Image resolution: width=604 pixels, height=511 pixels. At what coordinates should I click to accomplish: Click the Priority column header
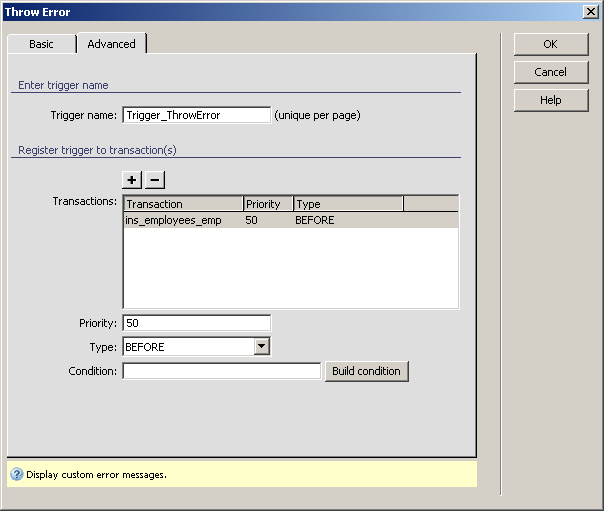tap(268, 204)
